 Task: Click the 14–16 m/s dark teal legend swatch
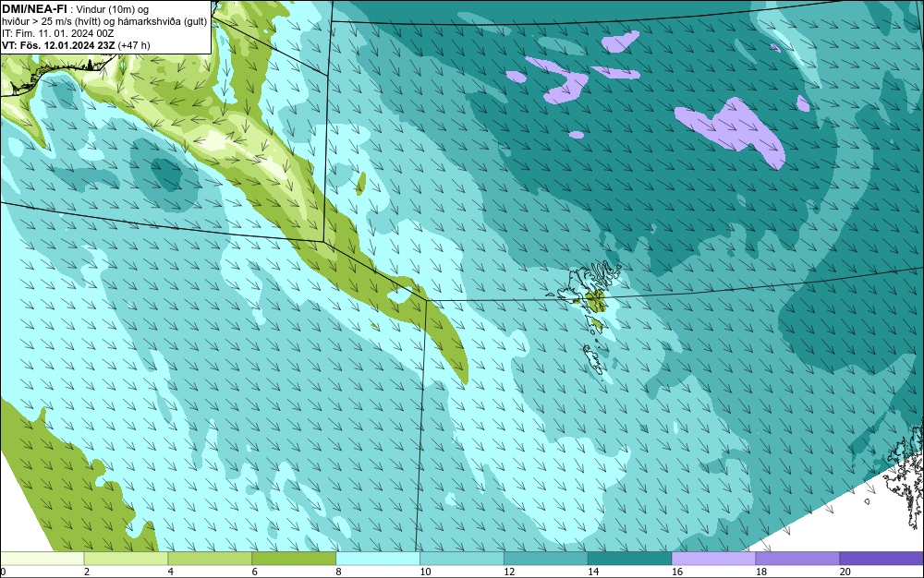630,559
